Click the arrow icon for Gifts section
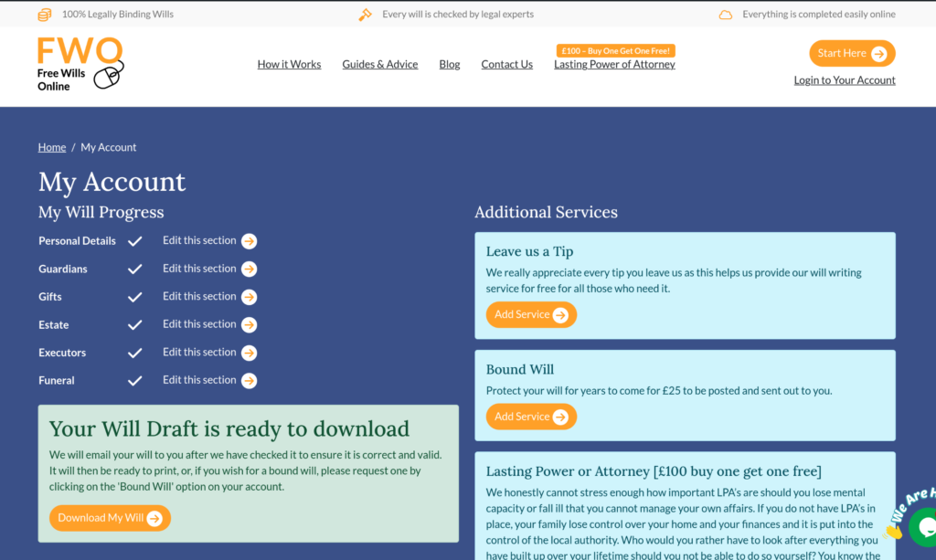 point(249,297)
